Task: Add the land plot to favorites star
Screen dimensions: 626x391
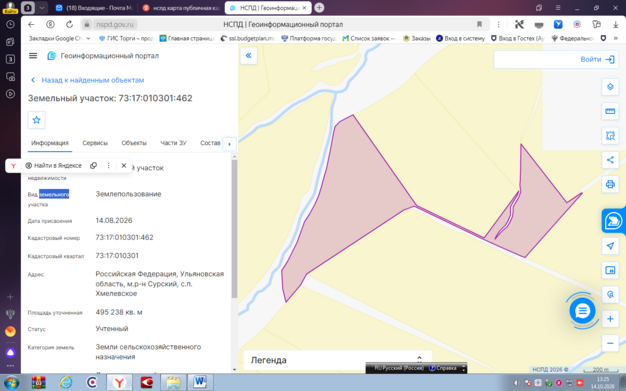Action: [x=36, y=120]
